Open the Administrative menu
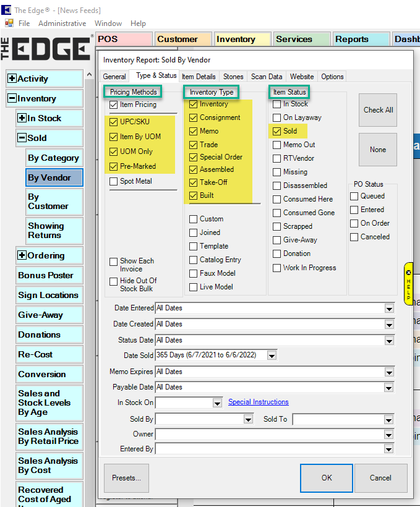Image resolution: width=420 pixels, height=507 pixels. [62, 23]
